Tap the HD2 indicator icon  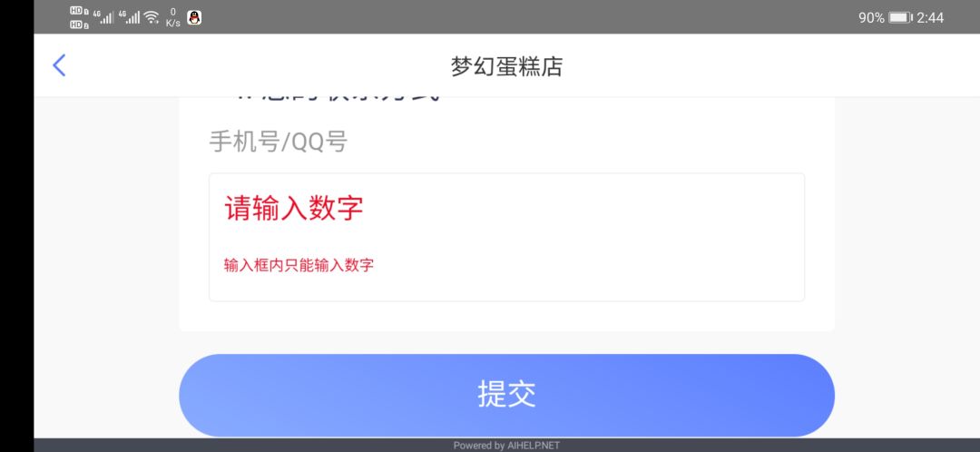79,25
